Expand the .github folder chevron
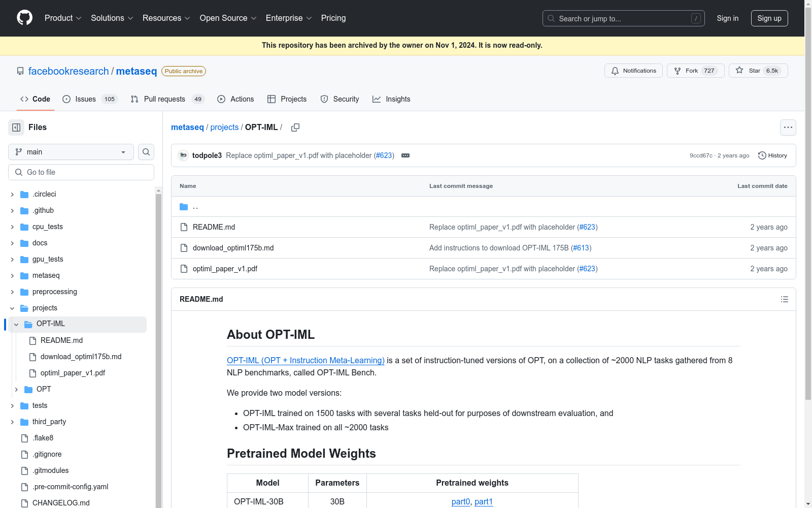The width and height of the screenshot is (812, 508). (x=12, y=211)
